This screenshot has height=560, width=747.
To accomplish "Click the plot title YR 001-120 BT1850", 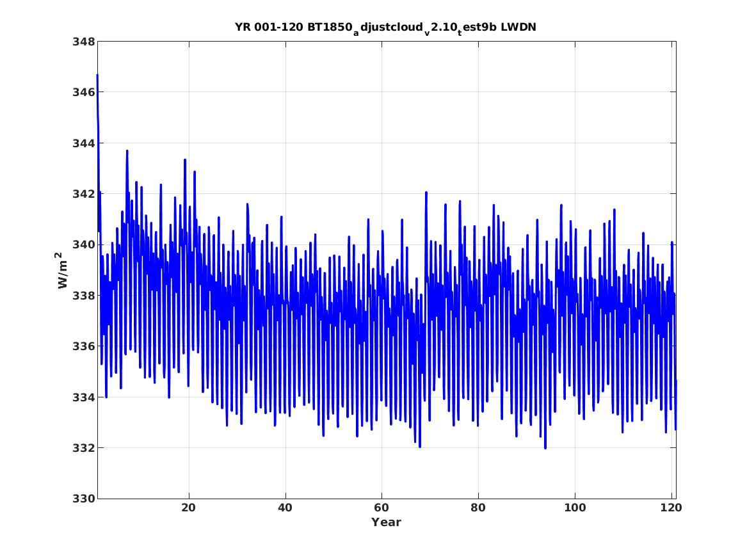I will 385,28.
